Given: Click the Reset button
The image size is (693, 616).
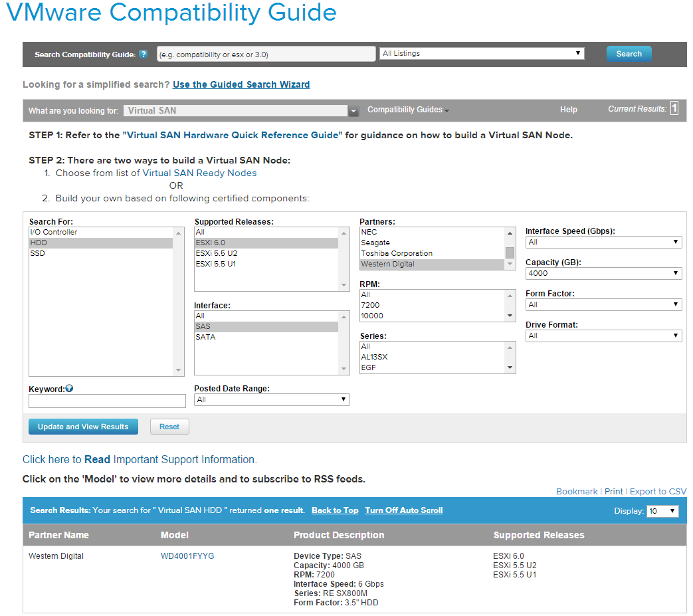Looking at the screenshot, I should tap(169, 427).
